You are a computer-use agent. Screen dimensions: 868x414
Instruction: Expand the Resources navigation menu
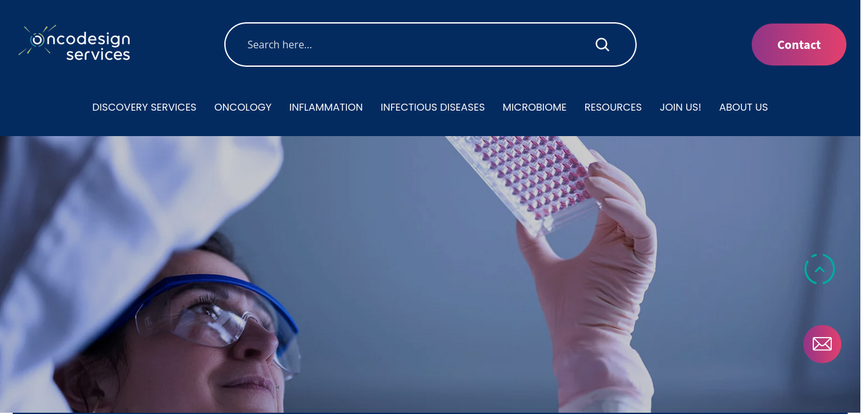[613, 107]
